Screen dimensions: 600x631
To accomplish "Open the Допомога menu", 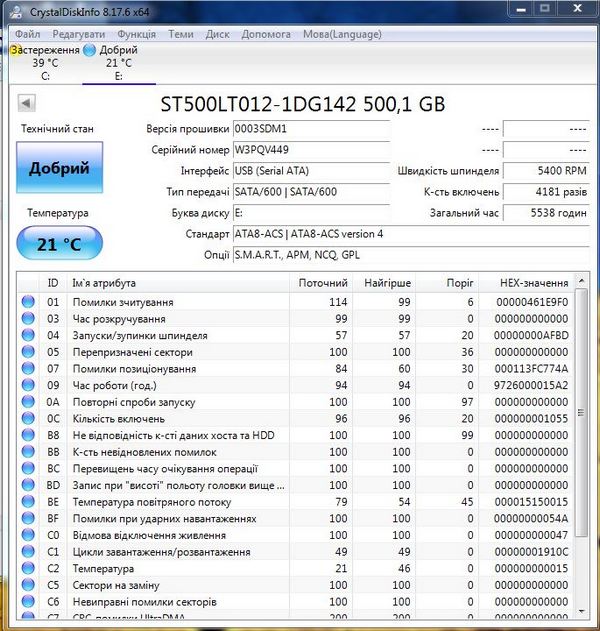I will [x=266, y=33].
